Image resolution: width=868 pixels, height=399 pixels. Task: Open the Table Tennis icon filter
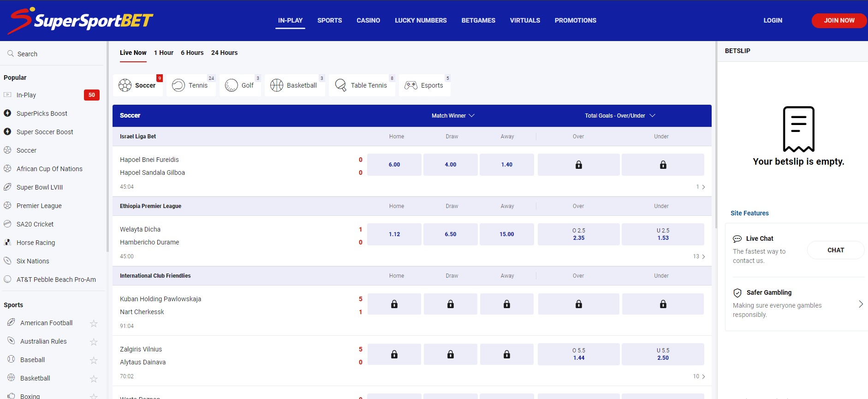coord(340,85)
